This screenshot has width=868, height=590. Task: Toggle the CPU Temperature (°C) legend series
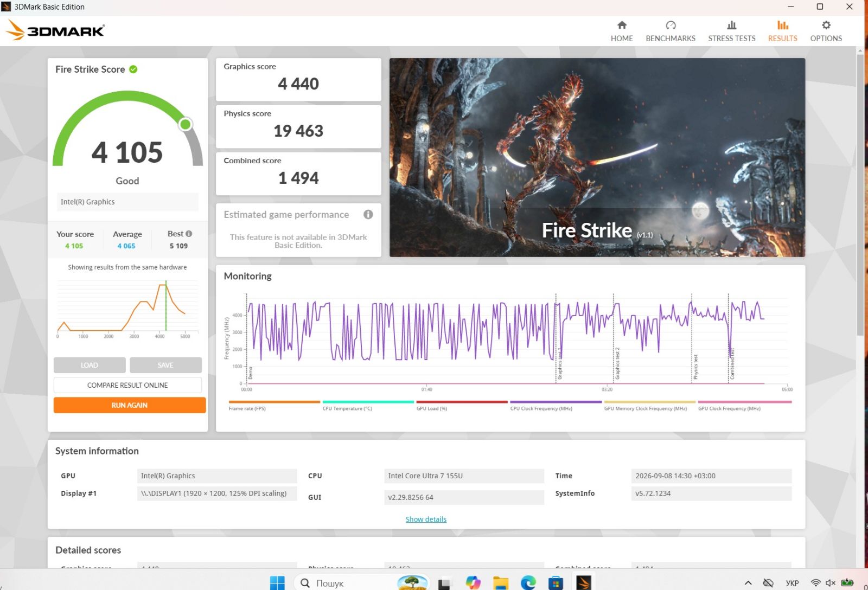tap(368, 406)
